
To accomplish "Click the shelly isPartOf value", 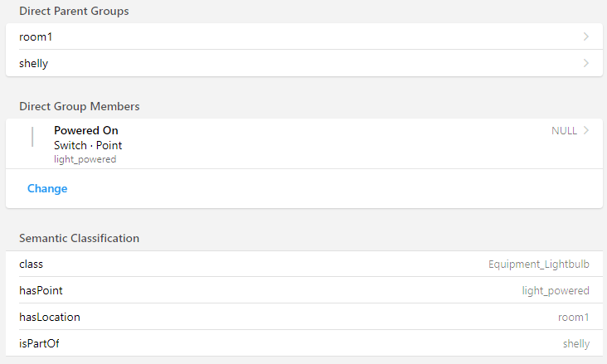I will (x=575, y=343).
